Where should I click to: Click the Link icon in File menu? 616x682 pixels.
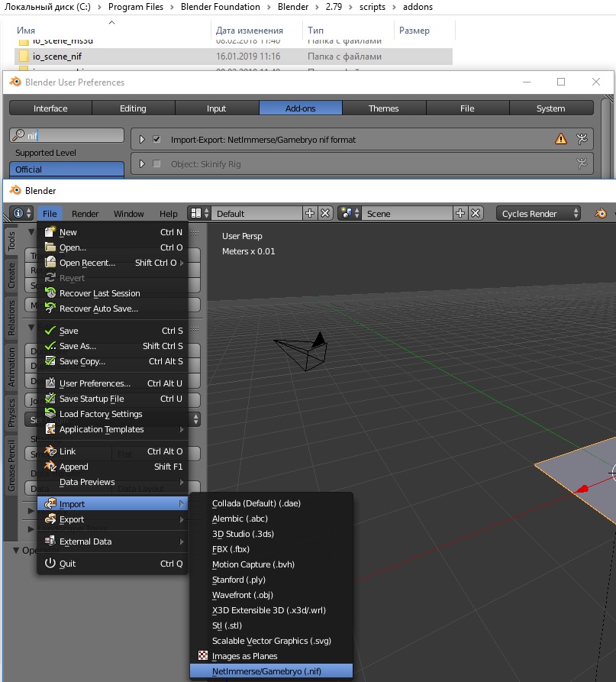50,451
